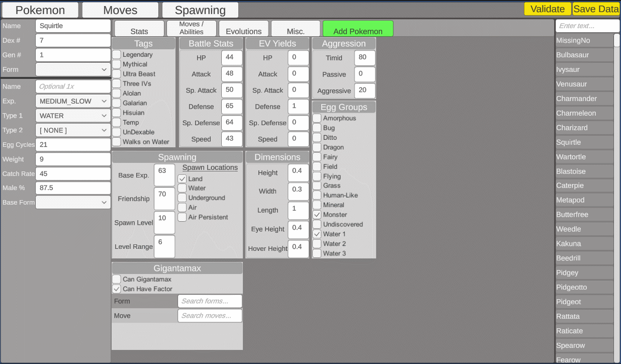
Task: Toggle the Legendary tag checkbox
Action: click(116, 54)
